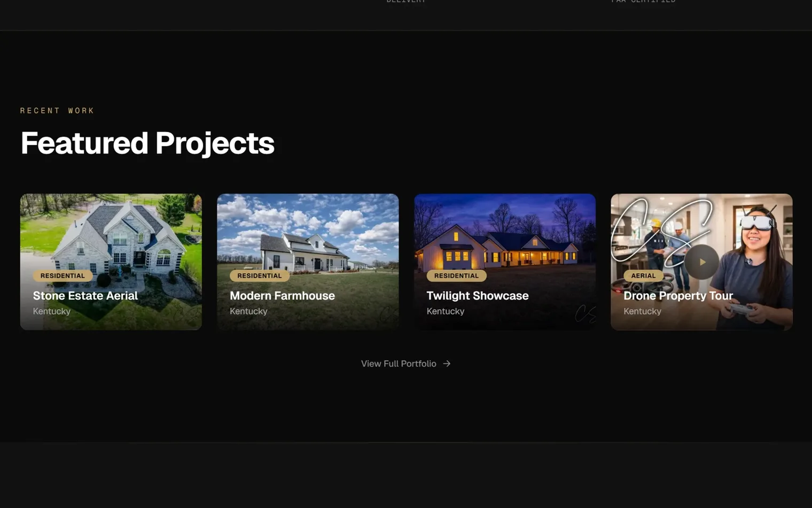The image size is (812, 508).
Task: Click the arrow icon beside View Full Portfolio
Action: point(446,363)
